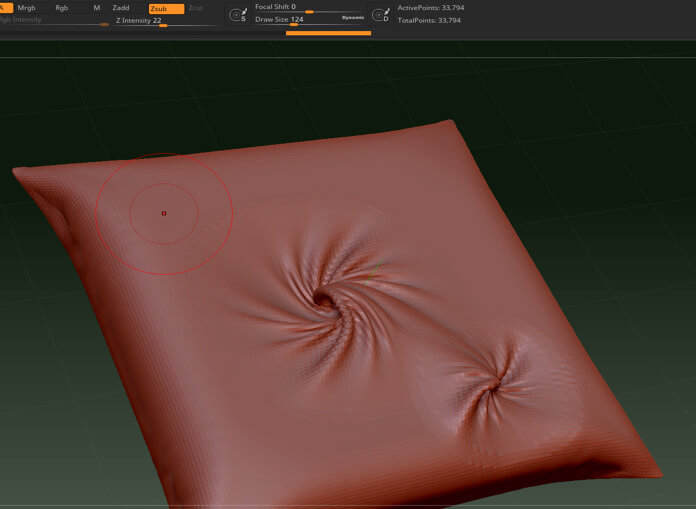Select the dimmed Zcut mode
The height and width of the screenshot is (509, 696).
tap(196, 8)
